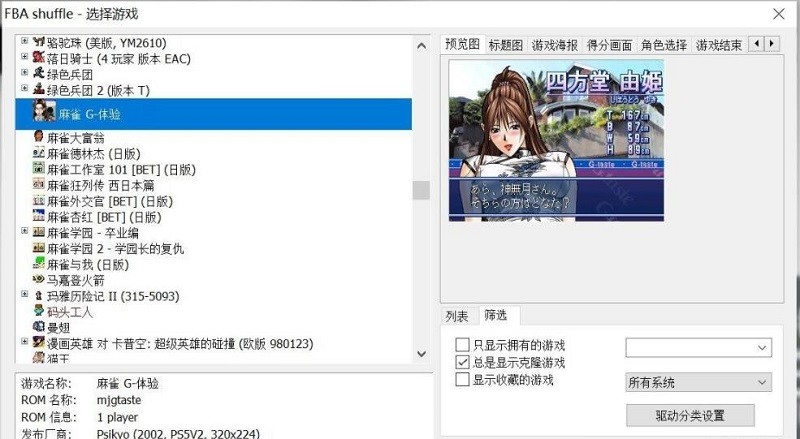The image size is (800, 439).
Task: Open the 游戏海报 tab
Action: click(555, 45)
